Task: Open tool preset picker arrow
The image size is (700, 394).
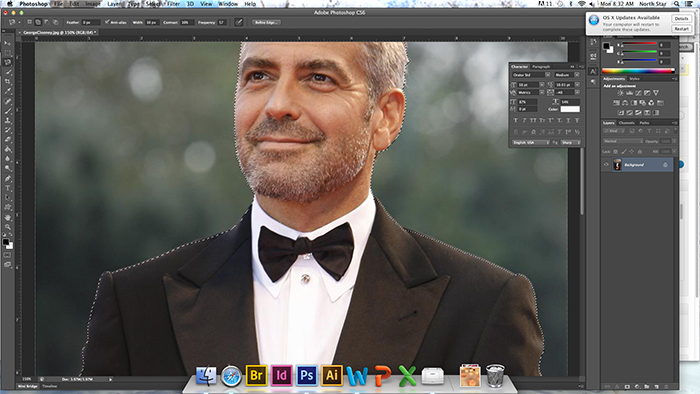Action: pos(20,22)
